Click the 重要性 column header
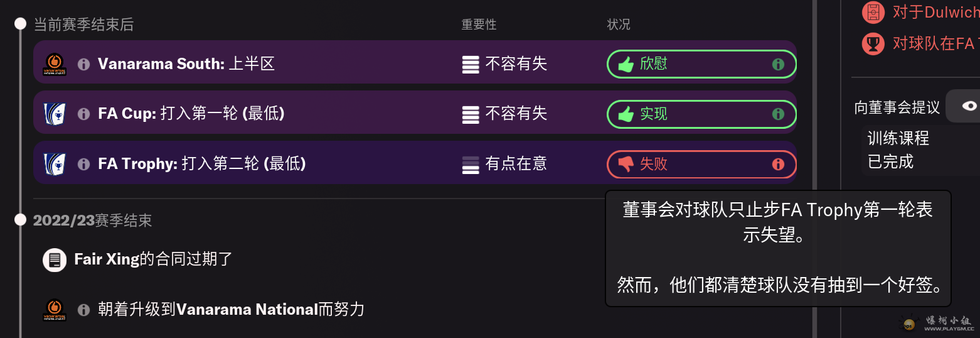980x338 pixels. [x=479, y=25]
